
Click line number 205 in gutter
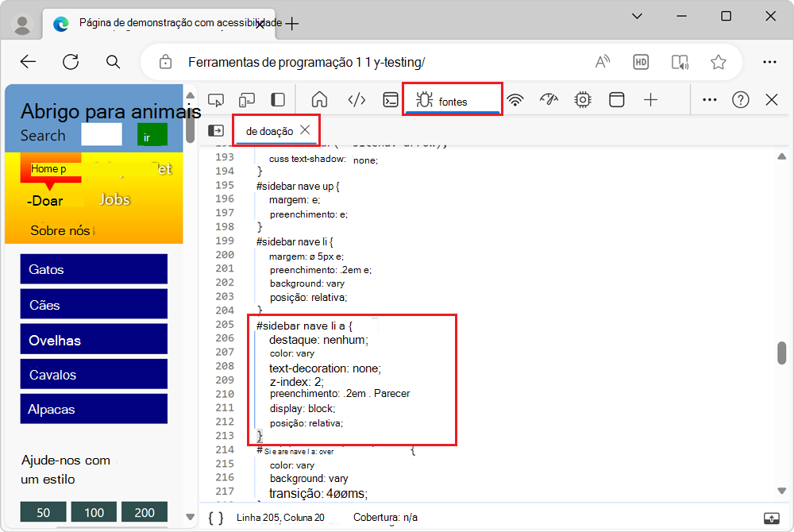tap(225, 324)
